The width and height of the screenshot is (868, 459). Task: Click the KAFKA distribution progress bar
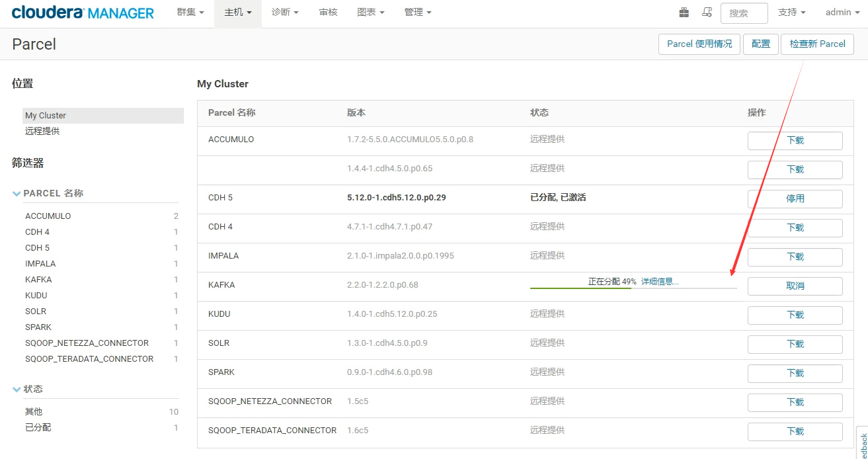pyautogui.click(x=633, y=288)
